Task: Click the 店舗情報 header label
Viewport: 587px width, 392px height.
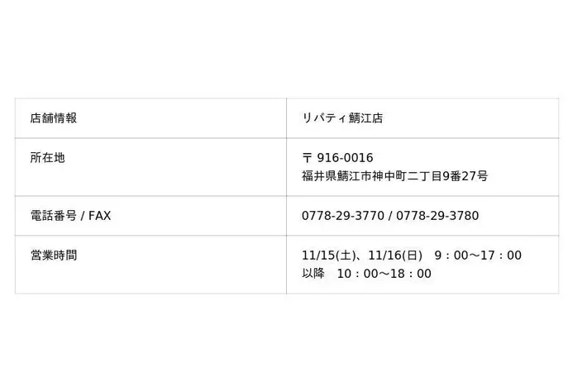Action: point(53,118)
